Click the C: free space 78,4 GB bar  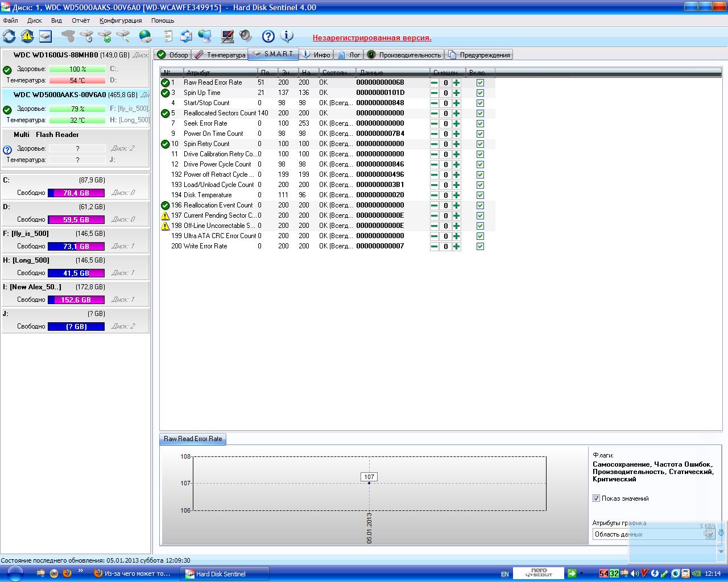click(x=76, y=193)
